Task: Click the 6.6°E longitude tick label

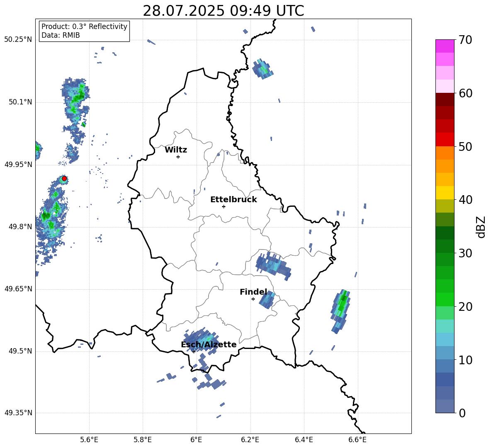Action: tap(357, 440)
